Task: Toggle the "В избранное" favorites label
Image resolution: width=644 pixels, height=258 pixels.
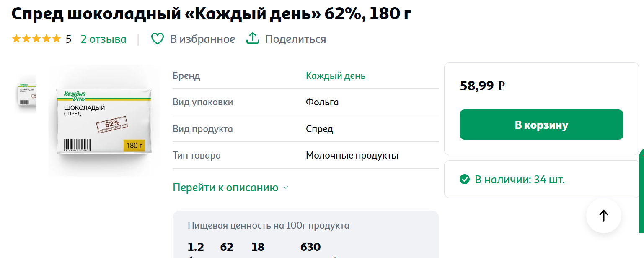Action: click(202, 39)
